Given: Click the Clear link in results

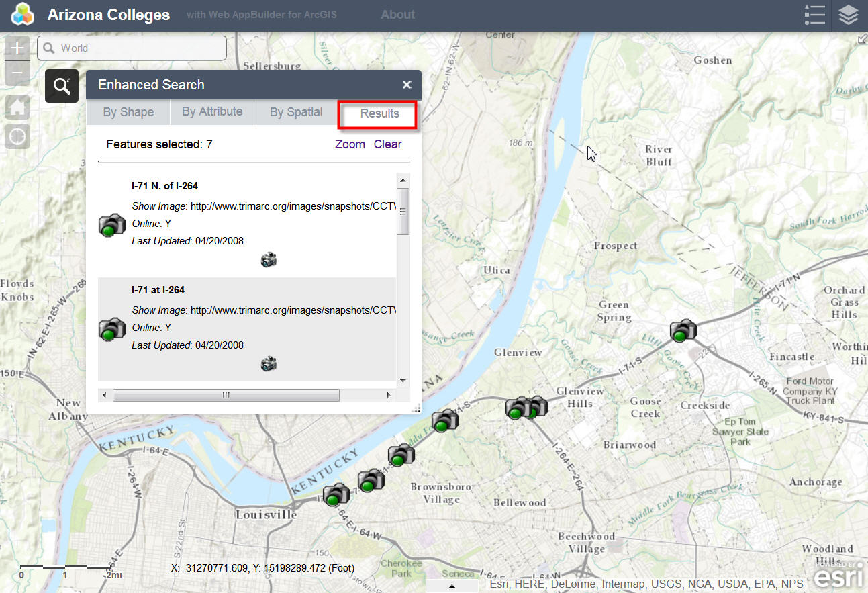Looking at the screenshot, I should pyautogui.click(x=387, y=144).
